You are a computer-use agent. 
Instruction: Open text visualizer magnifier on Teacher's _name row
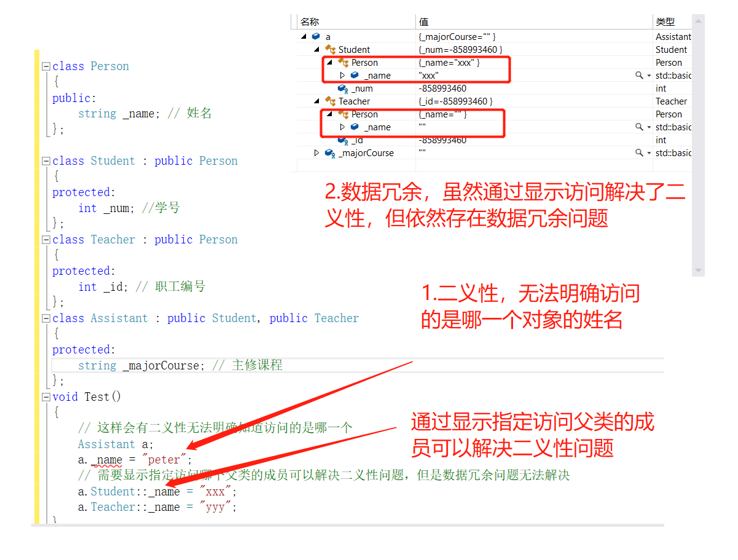coord(639,127)
